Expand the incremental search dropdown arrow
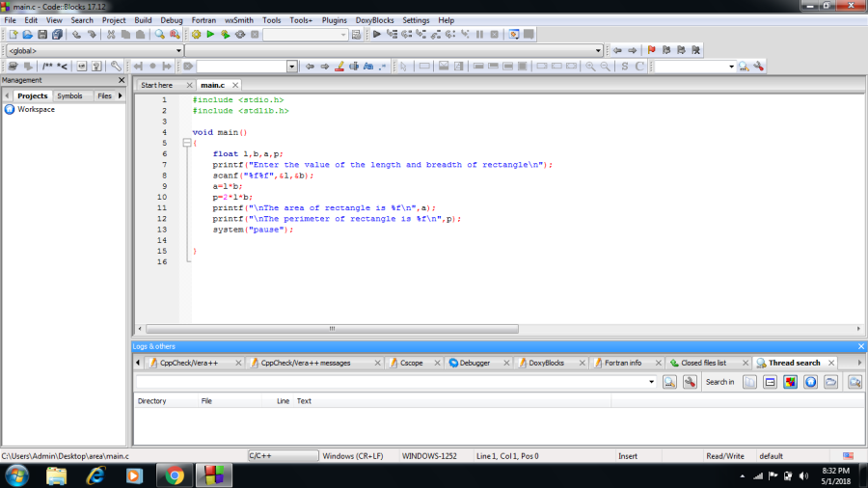Image resolution: width=868 pixels, height=488 pixels. tap(291, 67)
